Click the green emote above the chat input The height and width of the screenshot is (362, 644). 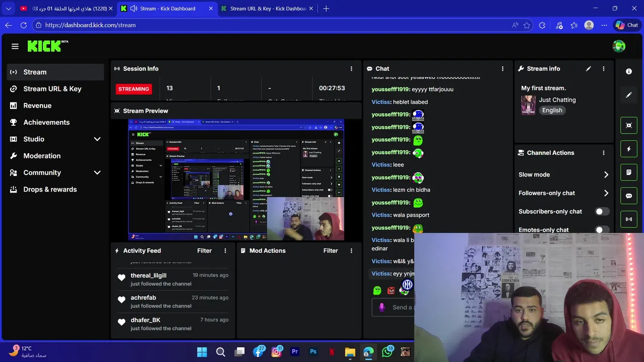pos(377,290)
